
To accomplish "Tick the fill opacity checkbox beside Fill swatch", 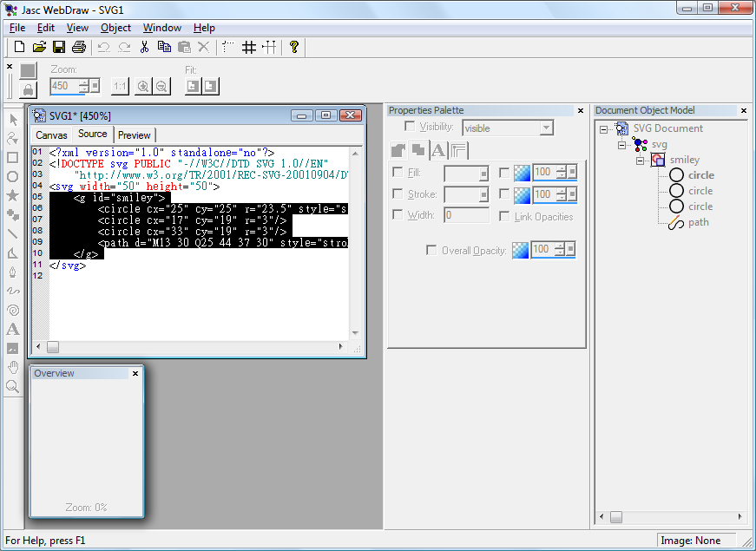I will 504,173.
